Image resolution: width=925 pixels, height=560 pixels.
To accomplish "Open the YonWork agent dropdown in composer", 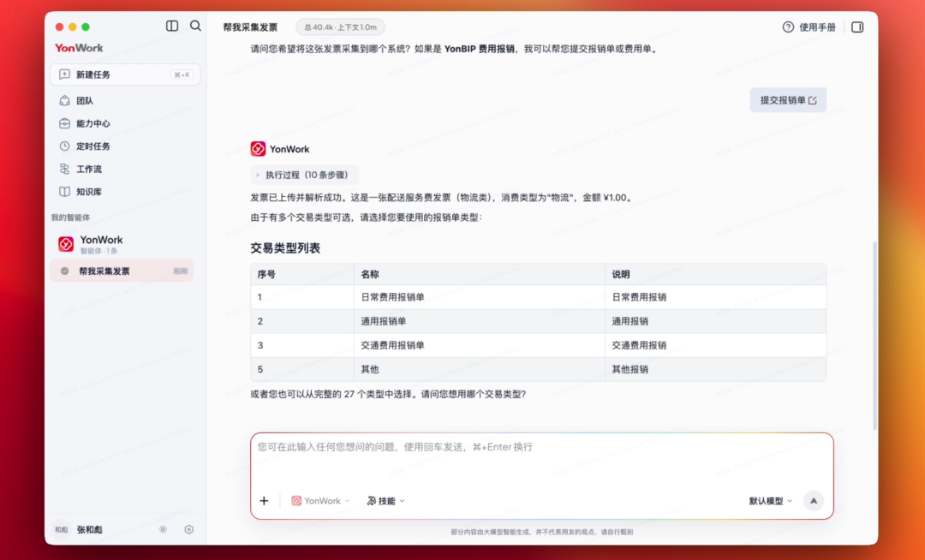I will 320,501.
